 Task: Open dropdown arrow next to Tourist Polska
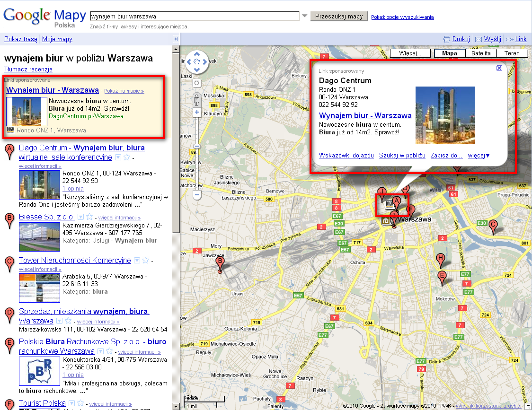71,403
